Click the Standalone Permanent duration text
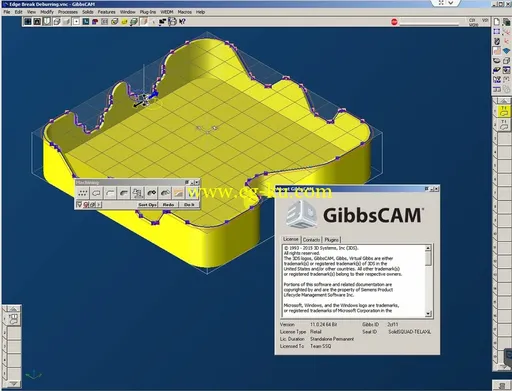The image size is (512, 391). pos(332,339)
